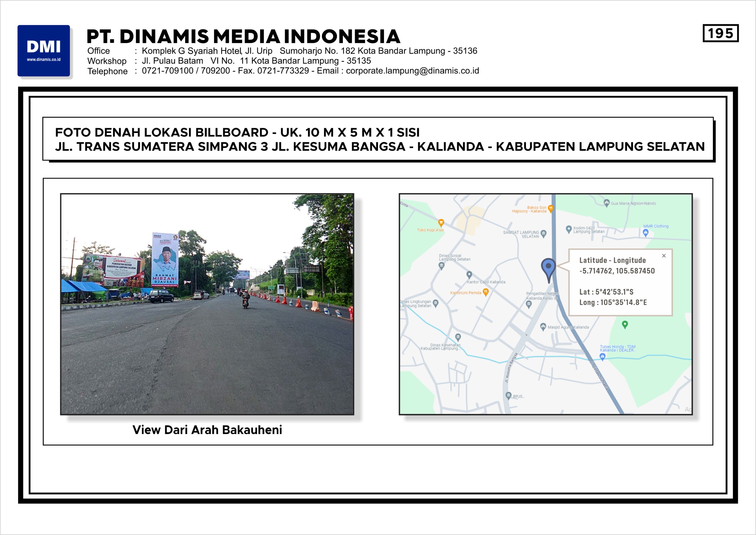Click the JL. TRANS SUMATERA SIMPANG 3 address line
756x535 pixels.
point(380,147)
